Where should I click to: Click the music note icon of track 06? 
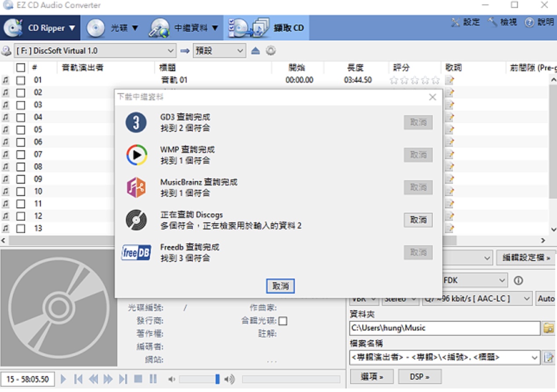(x=6, y=142)
